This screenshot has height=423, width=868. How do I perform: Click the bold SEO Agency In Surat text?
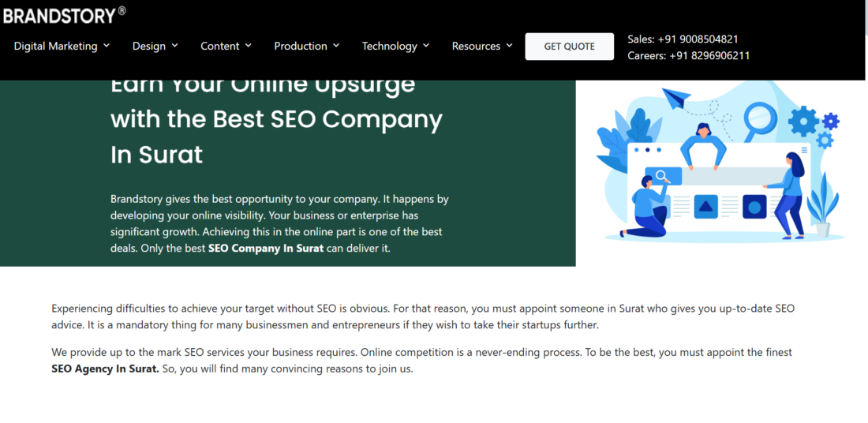coord(105,369)
